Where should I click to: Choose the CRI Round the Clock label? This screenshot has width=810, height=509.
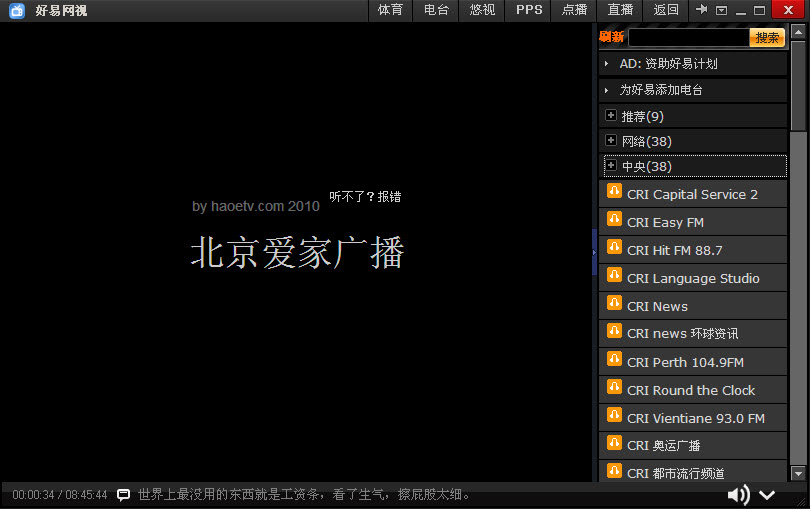pos(691,390)
